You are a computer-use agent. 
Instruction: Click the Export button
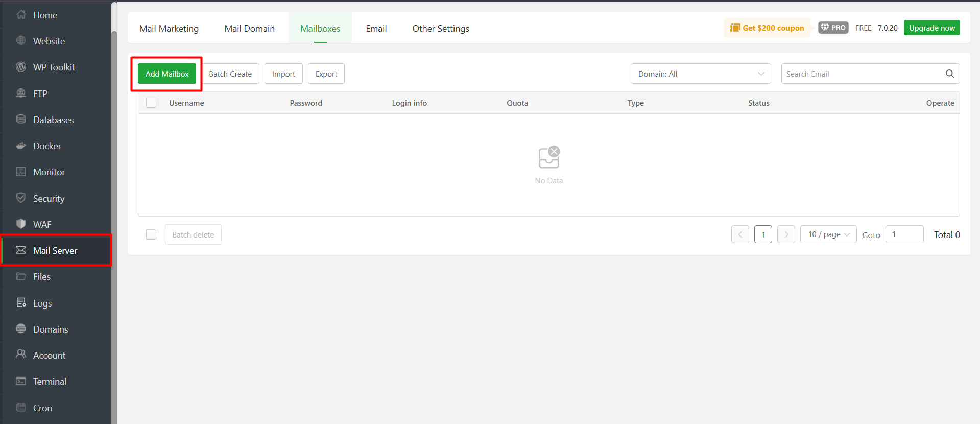[x=326, y=74]
